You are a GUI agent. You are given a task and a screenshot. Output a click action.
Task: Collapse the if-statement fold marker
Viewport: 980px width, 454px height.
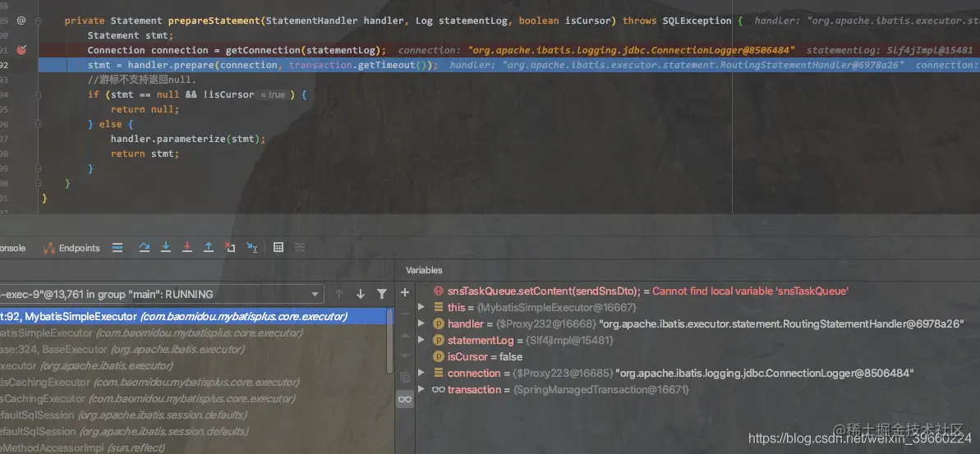[38, 95]
